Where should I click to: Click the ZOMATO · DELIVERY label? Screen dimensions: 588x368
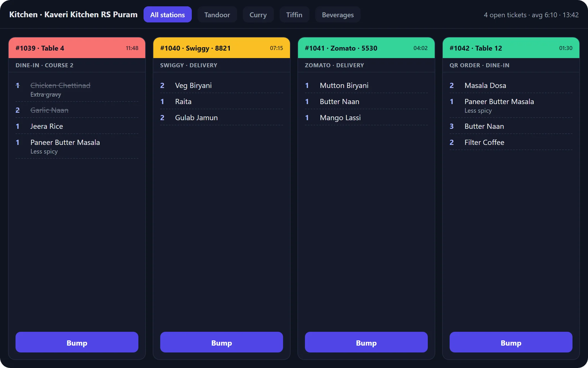tap(334, 65)
